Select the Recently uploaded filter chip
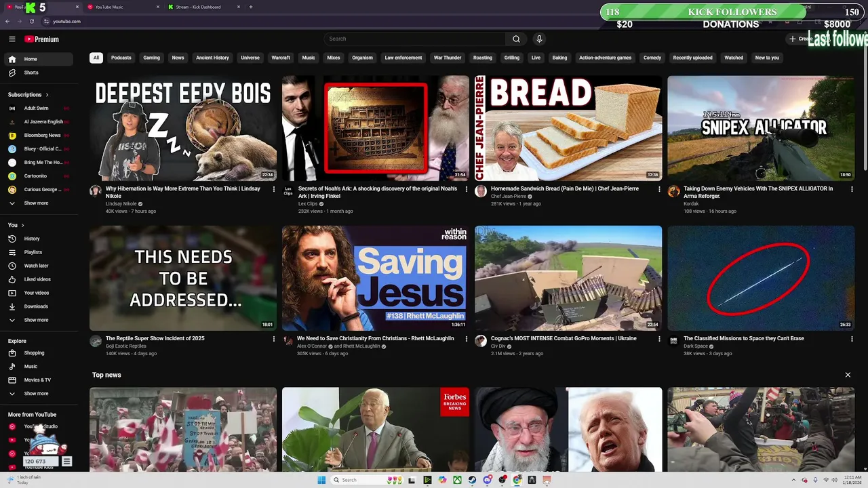Screen dimensions: 868x488 pyautogui.click(x=692, y=58)
